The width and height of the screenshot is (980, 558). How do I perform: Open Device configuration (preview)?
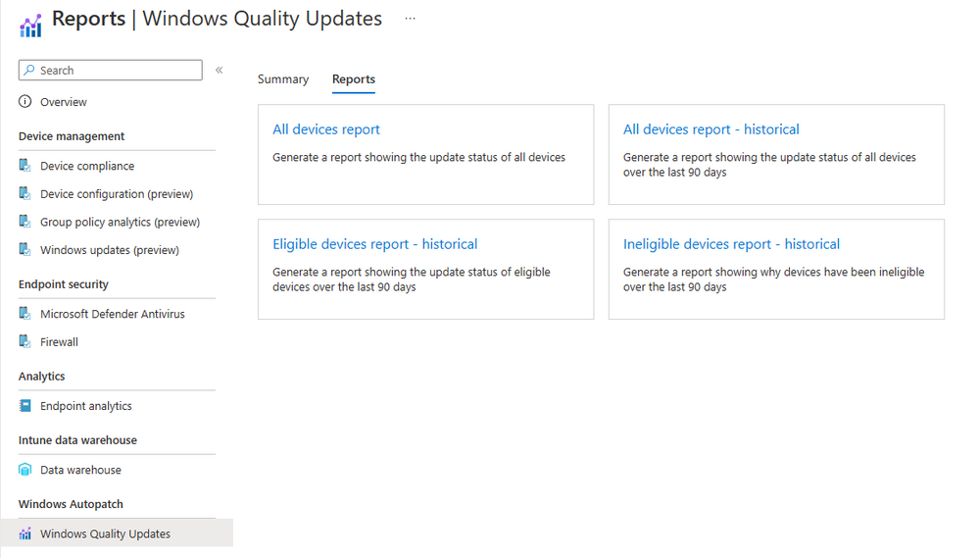[117, 194]
